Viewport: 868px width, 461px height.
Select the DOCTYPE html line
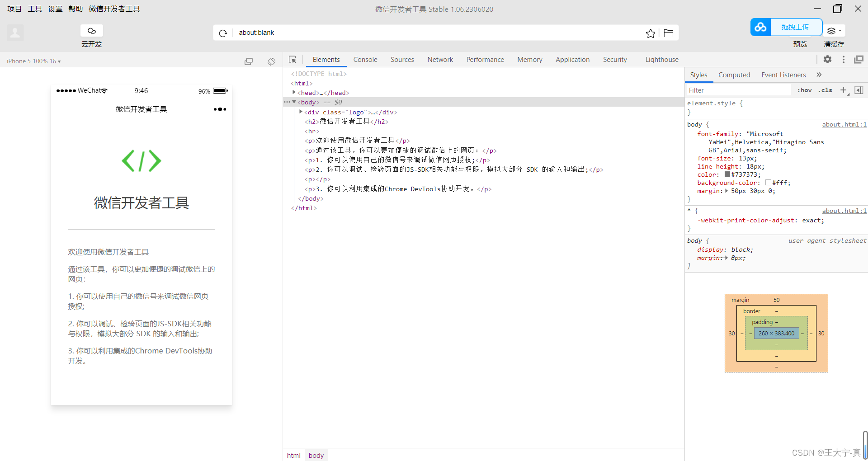[x=319, y=74]
